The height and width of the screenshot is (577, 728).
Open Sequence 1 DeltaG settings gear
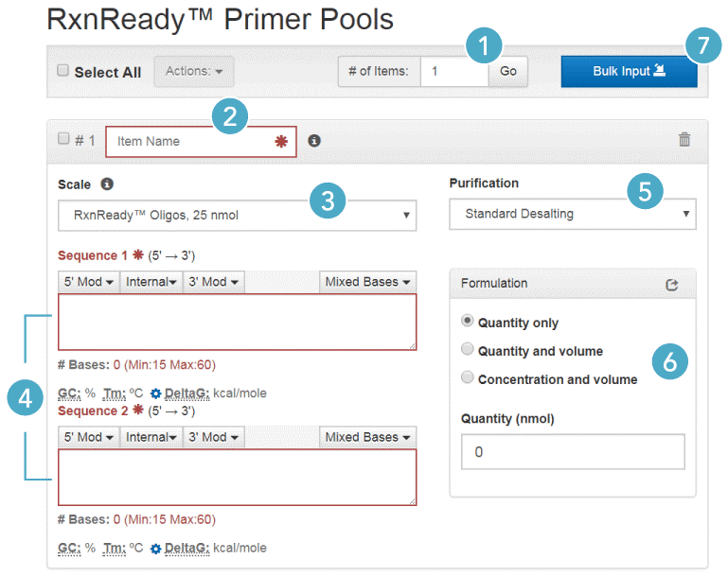pos(156,393)
